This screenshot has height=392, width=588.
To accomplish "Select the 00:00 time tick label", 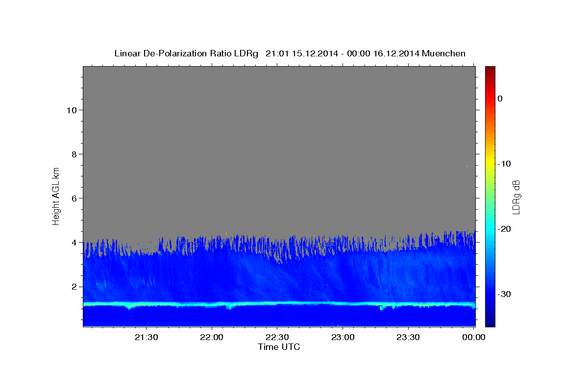I will tap(473, 337).
